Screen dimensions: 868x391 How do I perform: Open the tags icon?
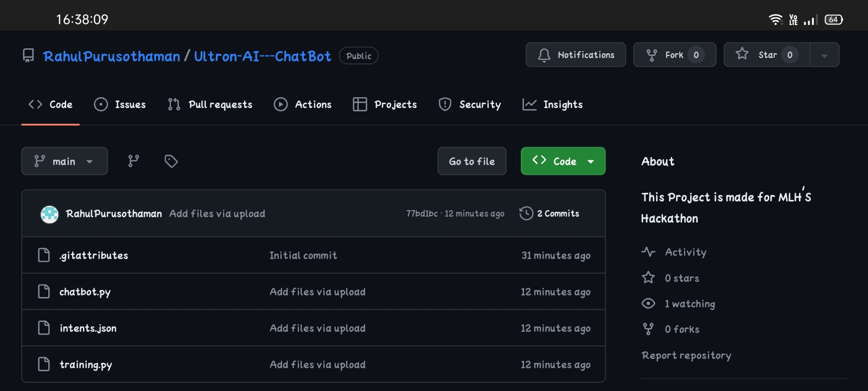pyautogui.click(x=171, y=161)
